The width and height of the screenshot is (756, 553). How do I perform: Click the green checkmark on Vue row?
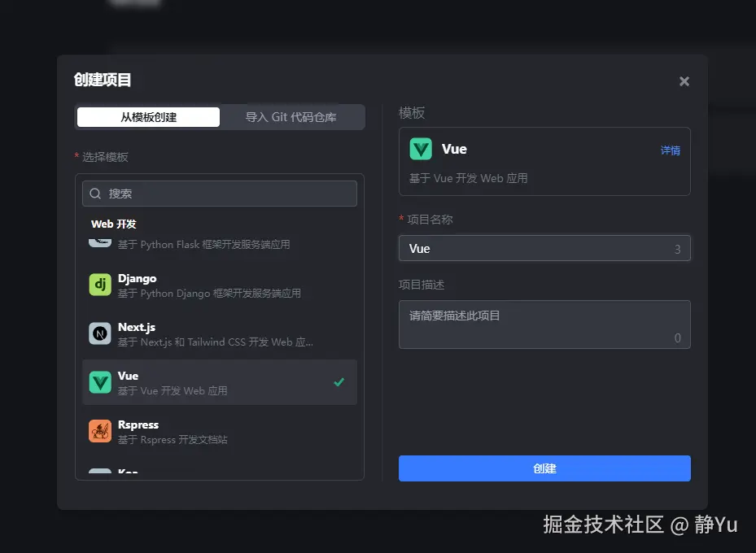coord(339,382)
